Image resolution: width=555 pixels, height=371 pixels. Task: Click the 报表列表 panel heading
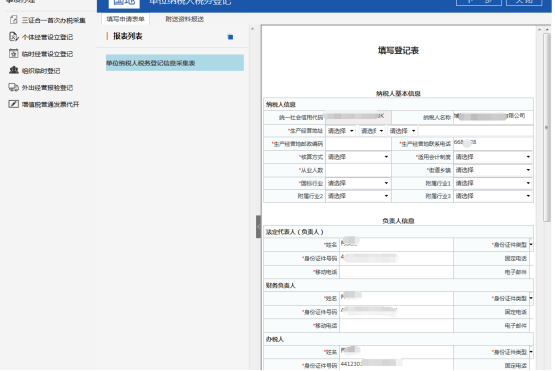(128, 36)
